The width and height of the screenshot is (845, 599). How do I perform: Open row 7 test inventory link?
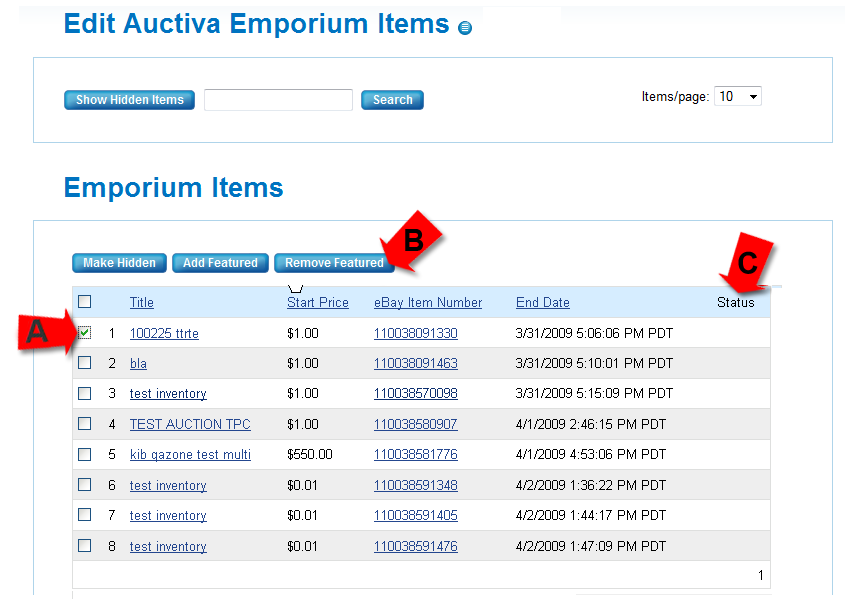tap(168, 516)
